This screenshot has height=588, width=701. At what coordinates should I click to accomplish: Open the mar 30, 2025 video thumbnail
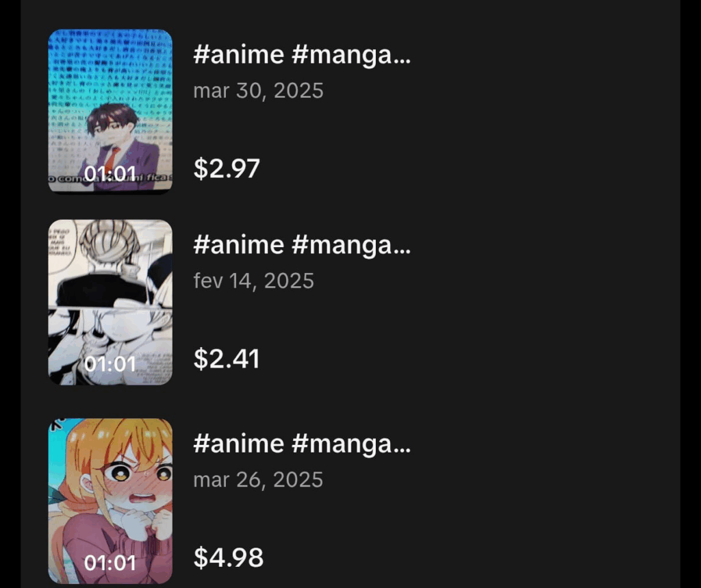pyautogui.click(x=110, y=111)
